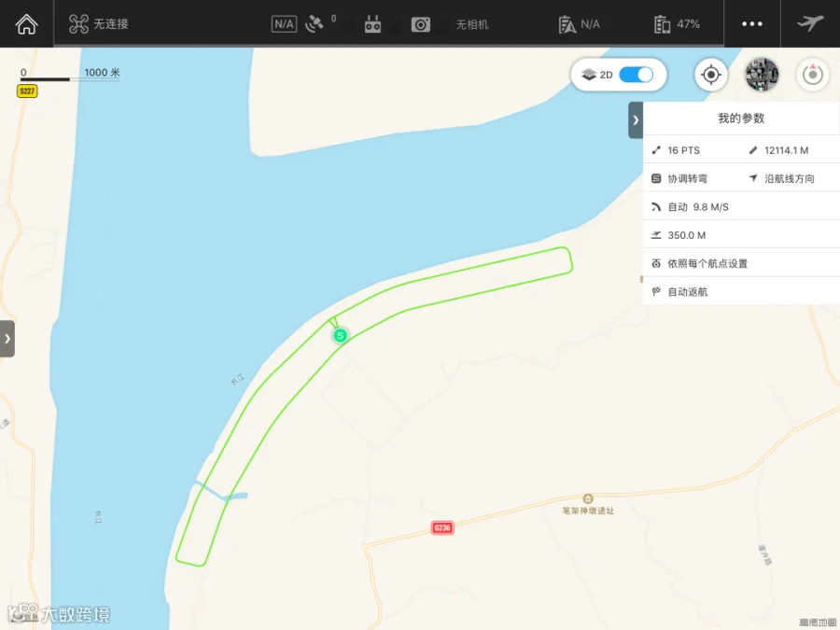Tap the device battery 47% icon

click(662, 24)
